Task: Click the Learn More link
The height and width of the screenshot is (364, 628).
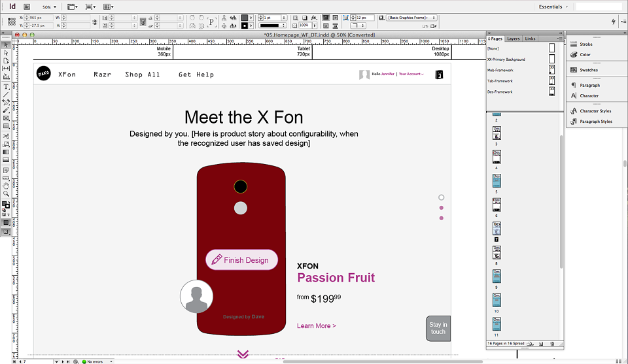Action: [317, 326]
